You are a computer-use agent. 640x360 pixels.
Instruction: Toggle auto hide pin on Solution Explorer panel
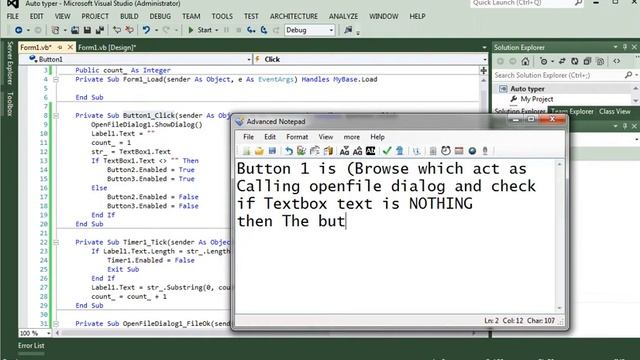(624, 47)
